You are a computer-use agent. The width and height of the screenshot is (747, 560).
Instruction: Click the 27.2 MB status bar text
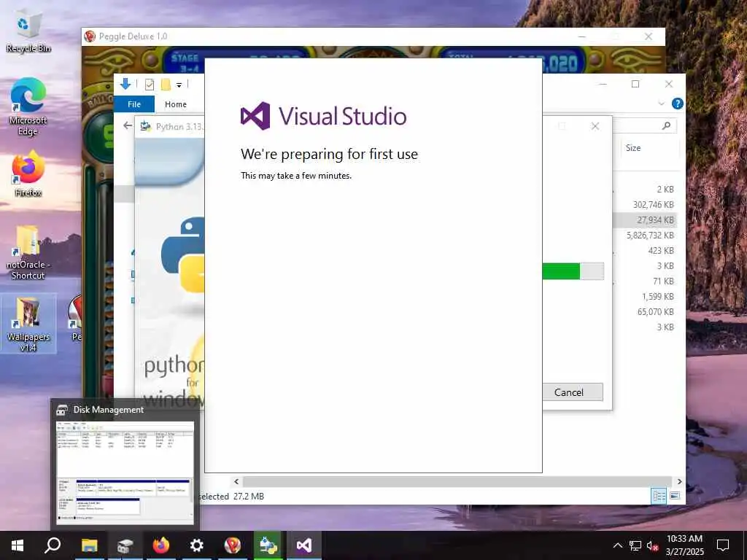[248, 496]
